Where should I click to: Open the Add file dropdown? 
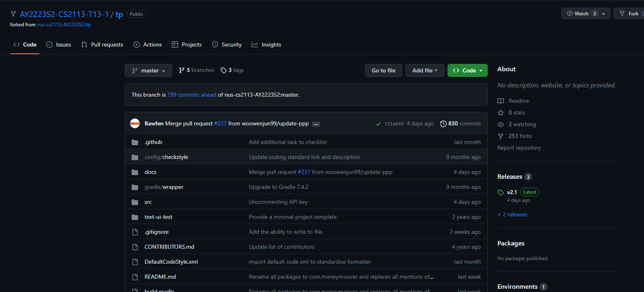click(x=425, y=70)
